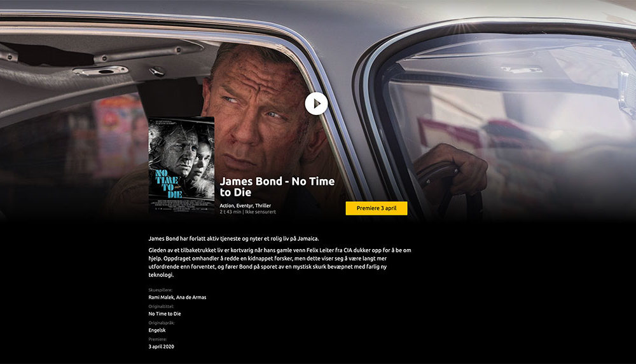636x364 pixels.
Task: Select the James Bond - No Time to Die title
Action: click(277, 187)
